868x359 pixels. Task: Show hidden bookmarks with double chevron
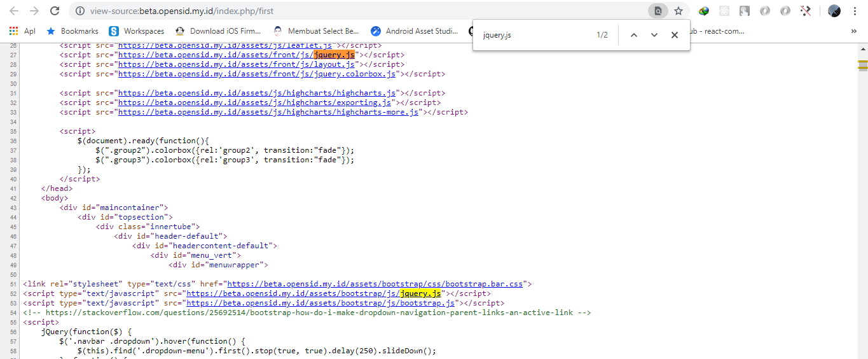click(853, 31)
